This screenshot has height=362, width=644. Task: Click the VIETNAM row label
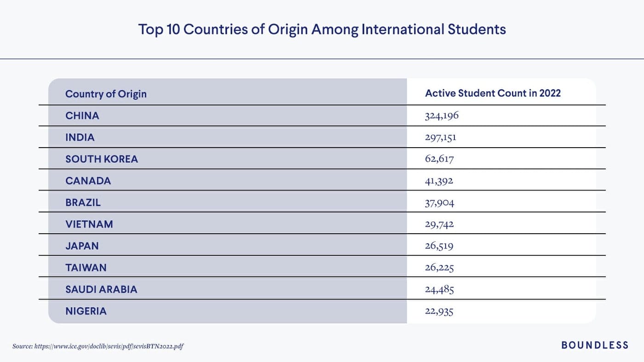pos(89,224)
